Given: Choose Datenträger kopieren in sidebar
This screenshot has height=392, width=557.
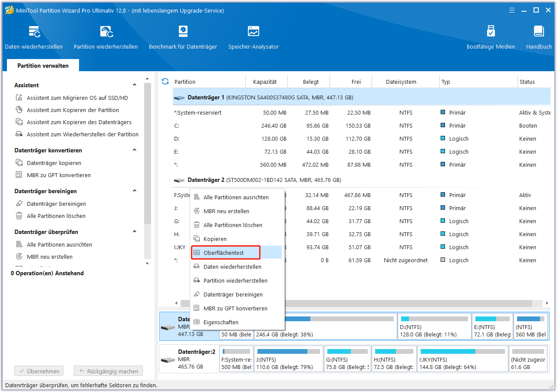Looking at the screenshot, I should click(54, 163).
